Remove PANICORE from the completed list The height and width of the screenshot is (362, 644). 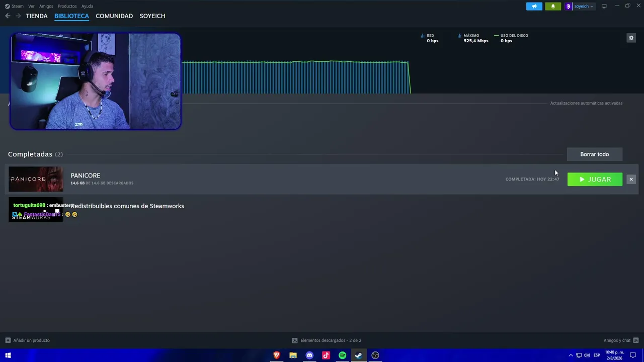631,179
